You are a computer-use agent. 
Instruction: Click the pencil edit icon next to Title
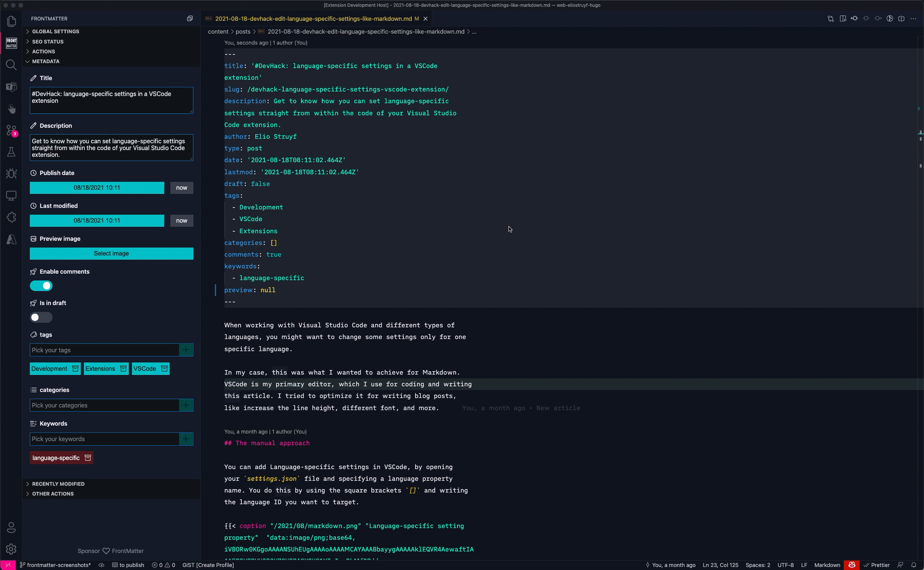(34, 78)
